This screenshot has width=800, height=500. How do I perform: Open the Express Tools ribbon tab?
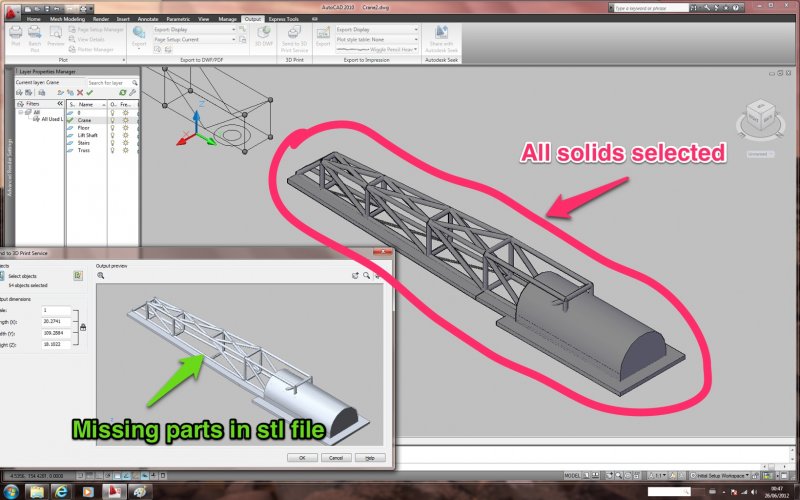[x=284, y=19]
